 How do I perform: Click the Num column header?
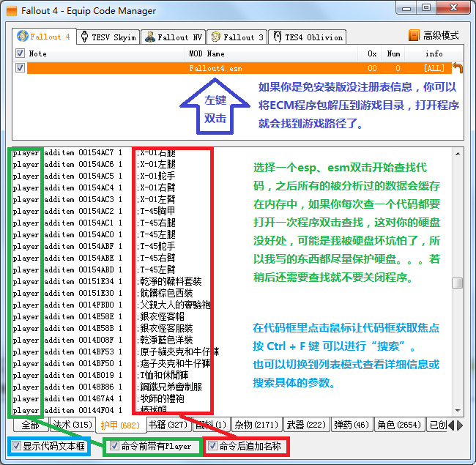[393, 53]
